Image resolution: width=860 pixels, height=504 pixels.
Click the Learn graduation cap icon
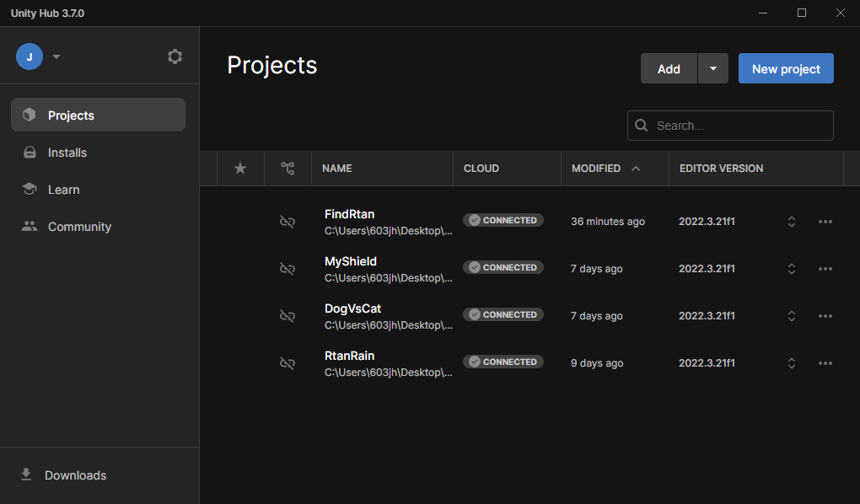[30, 189]
